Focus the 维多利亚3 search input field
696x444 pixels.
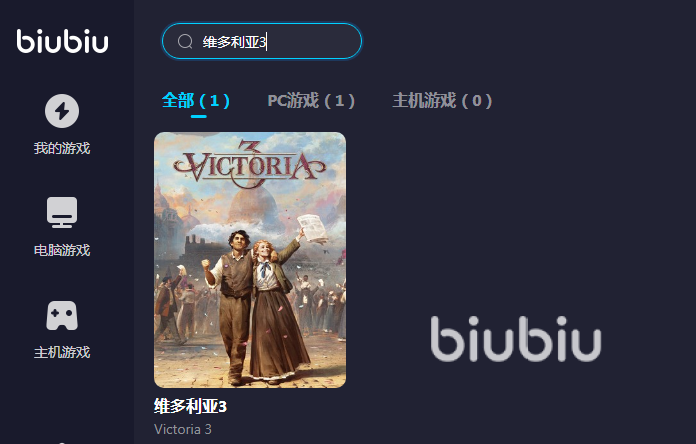(262, 41)
